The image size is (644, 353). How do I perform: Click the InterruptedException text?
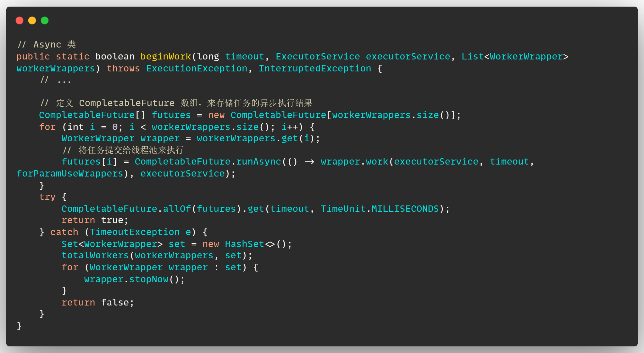(315, 69)
